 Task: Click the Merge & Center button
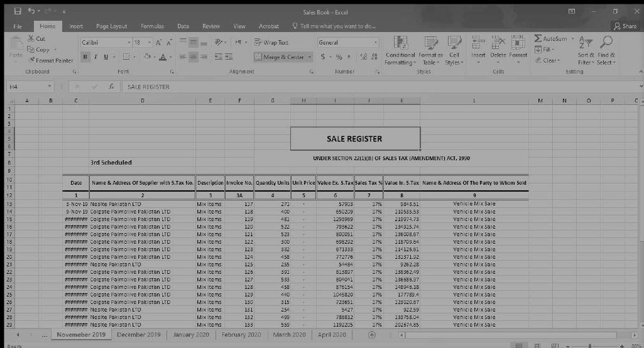tap(280, 57)
